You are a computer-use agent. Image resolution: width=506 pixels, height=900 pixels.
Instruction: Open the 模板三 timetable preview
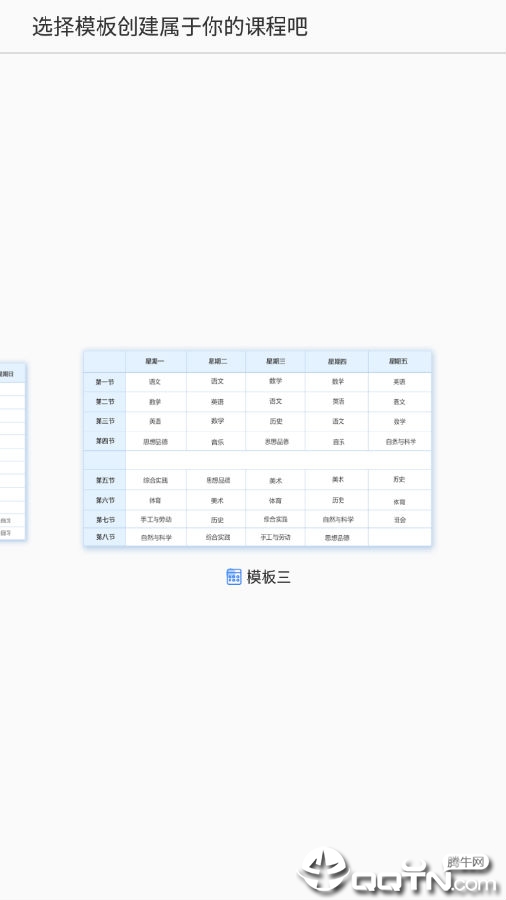click(x=257, y=448)
